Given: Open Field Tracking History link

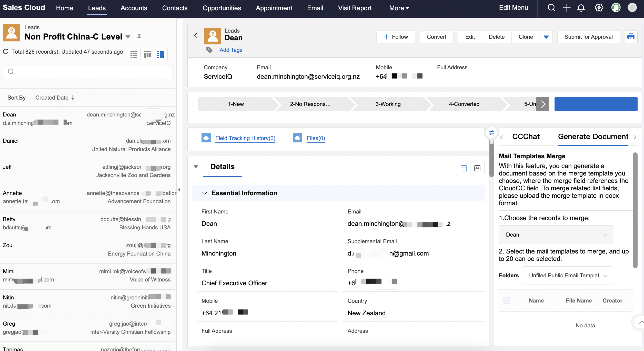Looking at the screenshot, I should (x=245, y=138).
